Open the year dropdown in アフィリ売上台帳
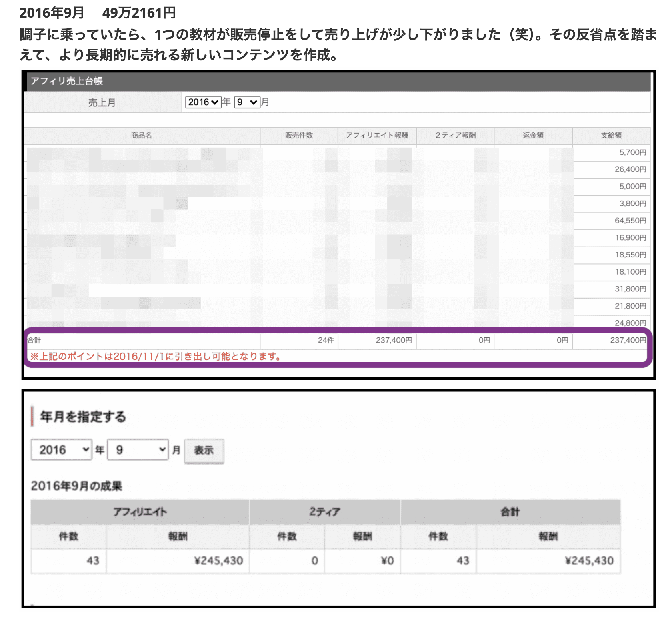This screenshot has height=622, width=672. coord(203,102)
